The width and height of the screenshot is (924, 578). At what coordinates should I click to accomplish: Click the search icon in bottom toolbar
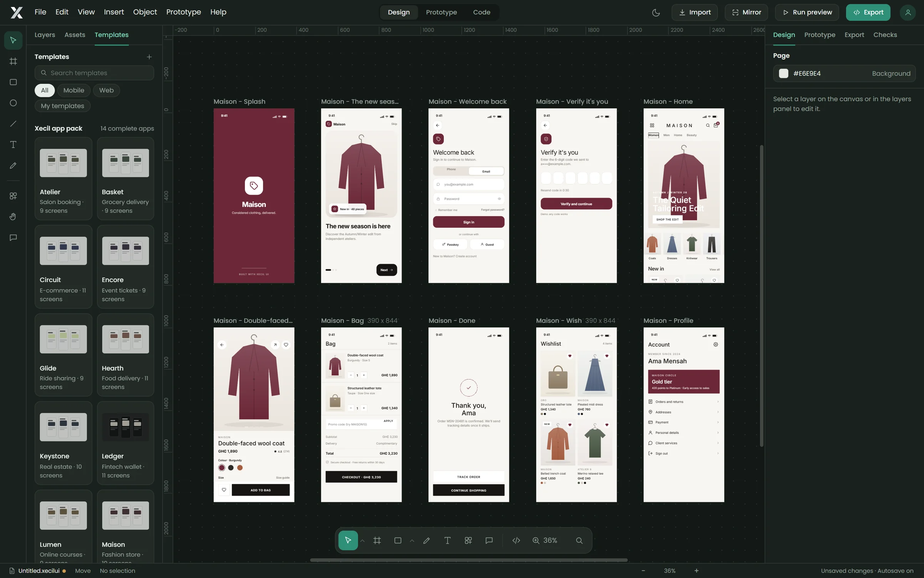[579, 541]
